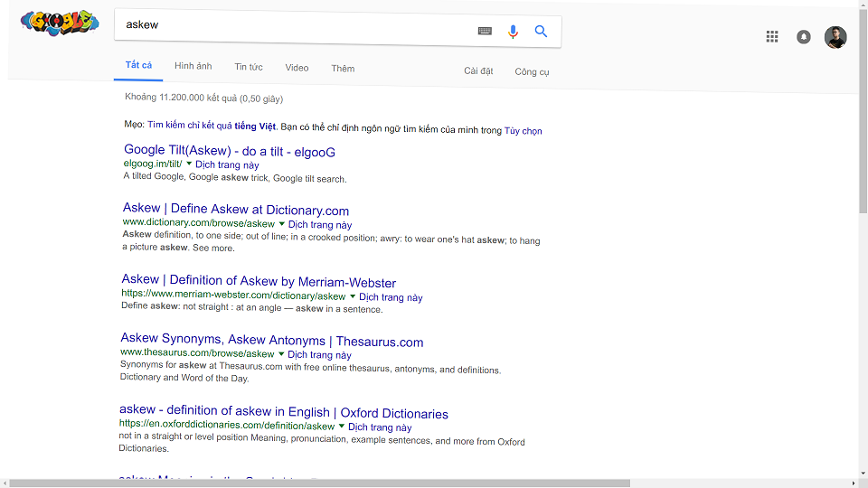Open the on-screen keyboard icon

tap(485, 31)
